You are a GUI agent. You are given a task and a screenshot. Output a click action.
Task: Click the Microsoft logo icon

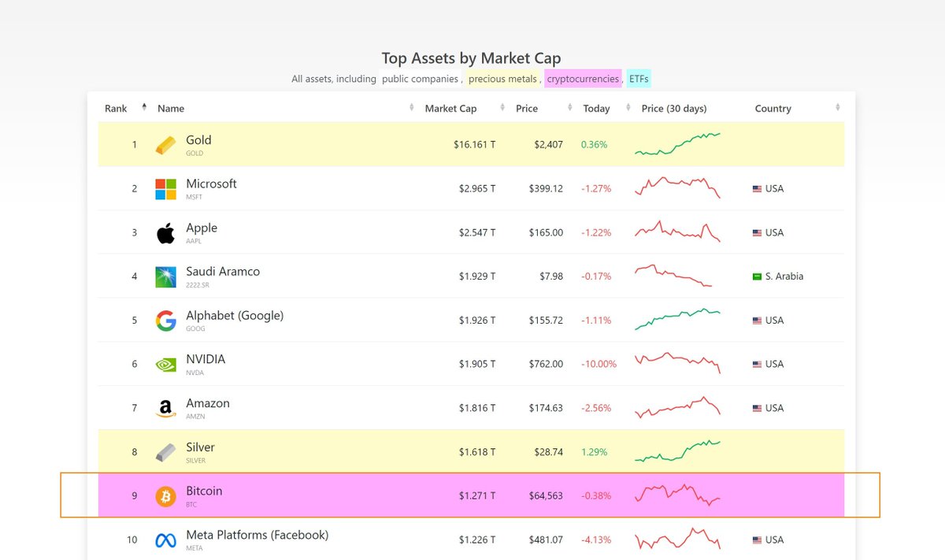point(165,189)
